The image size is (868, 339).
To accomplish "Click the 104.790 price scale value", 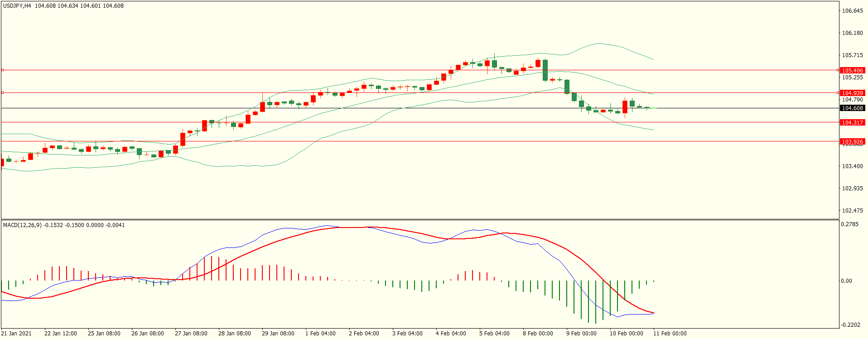I will (x=852, y=100).
